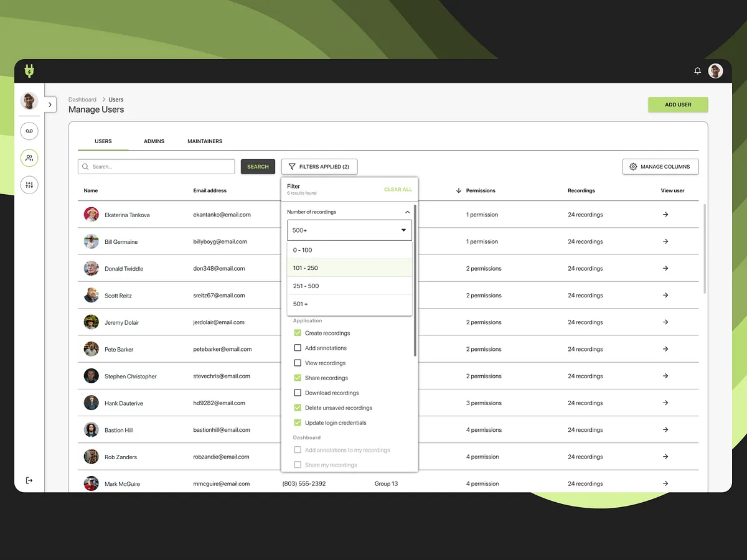Clear all filters with CLEAR ALL

pos(398,189)
